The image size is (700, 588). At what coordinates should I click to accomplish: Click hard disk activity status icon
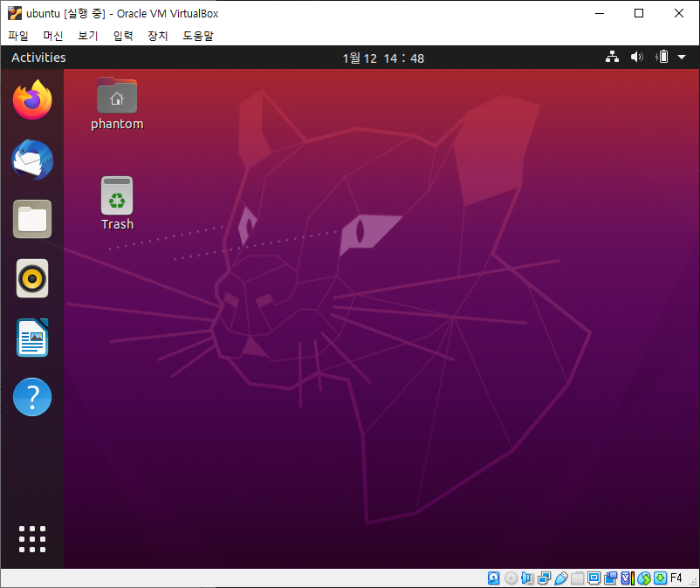coord(494,578)
